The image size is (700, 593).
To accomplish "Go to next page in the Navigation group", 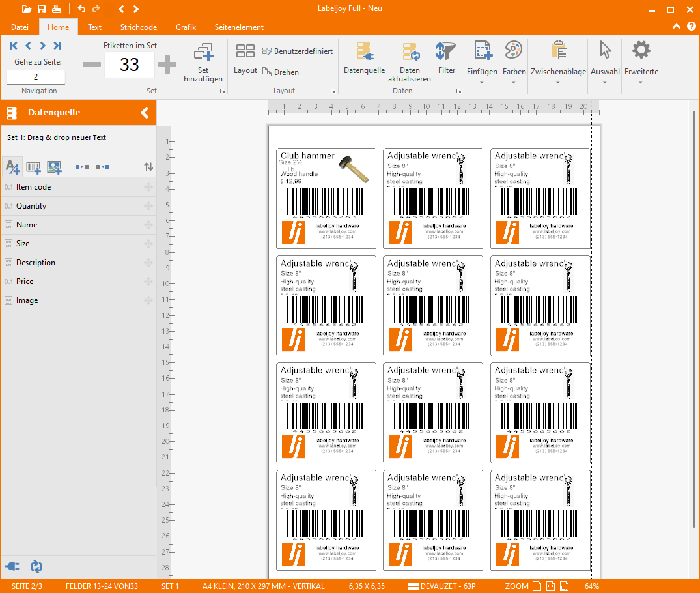I will coord(42,46).
